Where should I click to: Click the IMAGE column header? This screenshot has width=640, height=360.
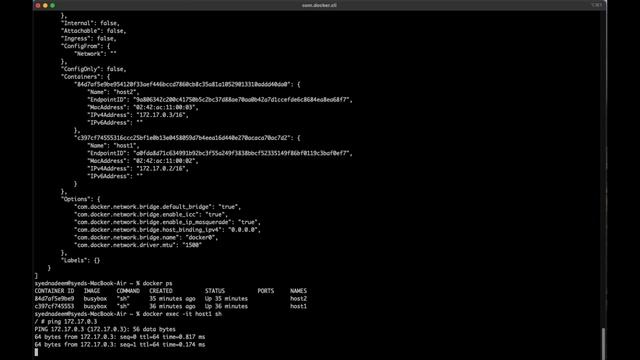[x=92, y=291]
